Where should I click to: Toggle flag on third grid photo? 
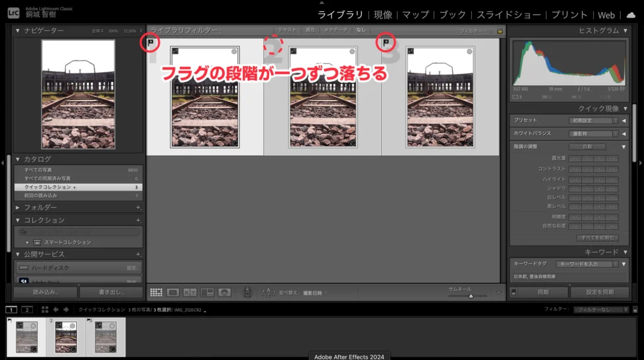[x=386, y=42]
